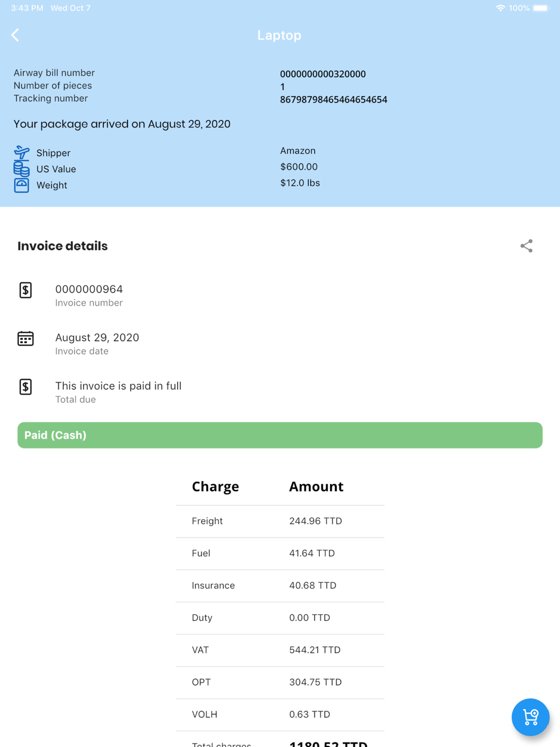Tap the invoice date calendar icon

pos(26,339)
